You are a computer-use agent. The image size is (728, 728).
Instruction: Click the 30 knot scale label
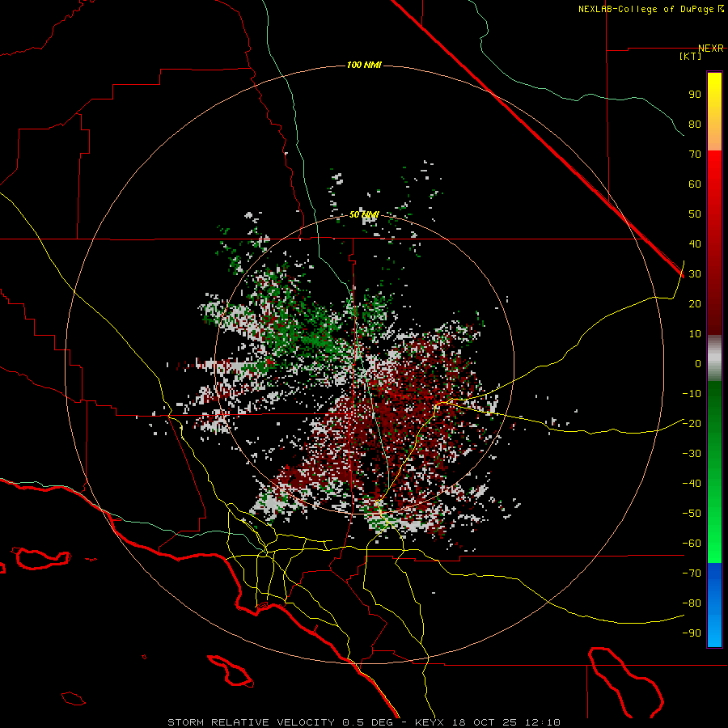[695, 274]
